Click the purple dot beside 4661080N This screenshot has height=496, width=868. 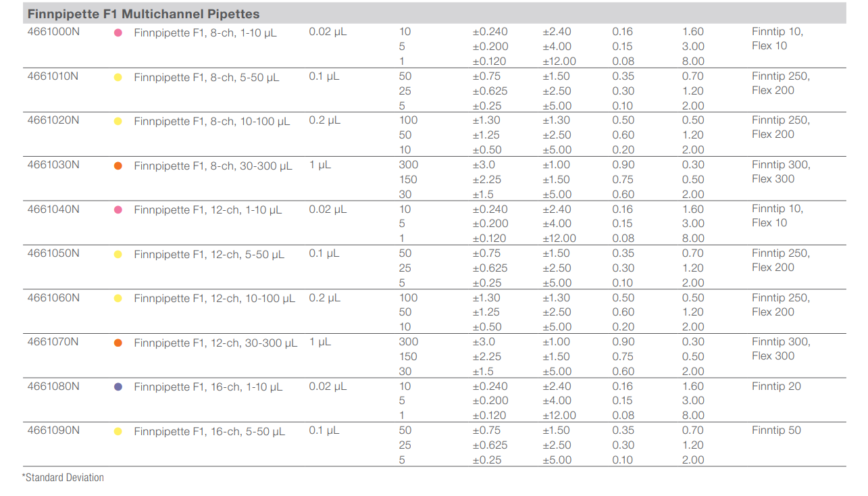tap(118, 387)
